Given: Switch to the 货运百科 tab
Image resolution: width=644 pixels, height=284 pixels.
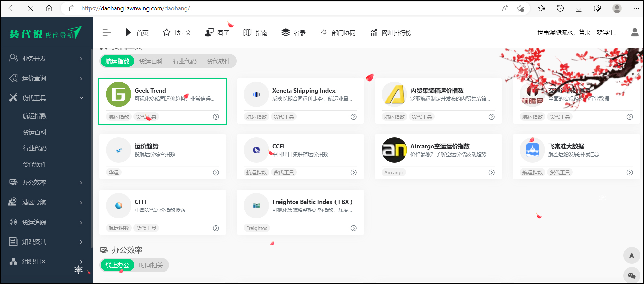Looking at the screenshot, I should pos(151,61).
